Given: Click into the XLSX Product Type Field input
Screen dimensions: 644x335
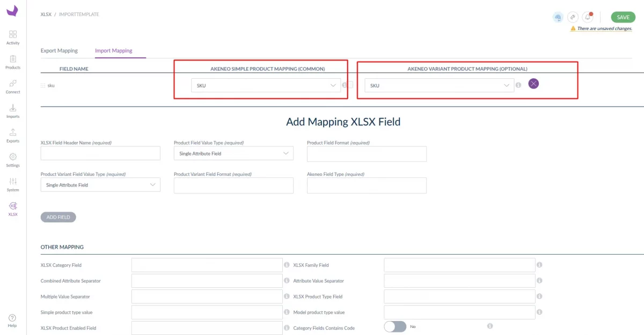Looking at the screenshot, I should tap(460, 296).
